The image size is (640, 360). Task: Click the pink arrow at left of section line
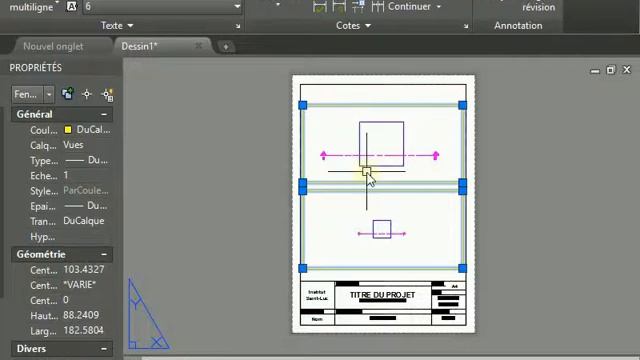(x=324, y=155)
